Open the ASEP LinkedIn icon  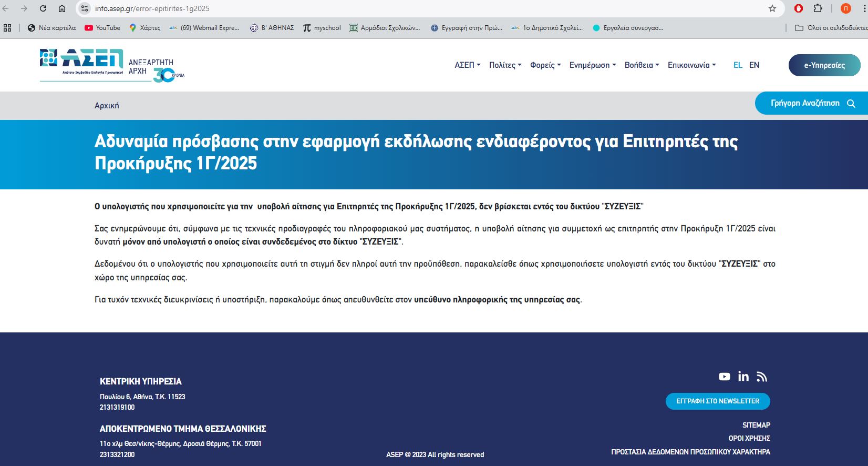pos(743,376)
